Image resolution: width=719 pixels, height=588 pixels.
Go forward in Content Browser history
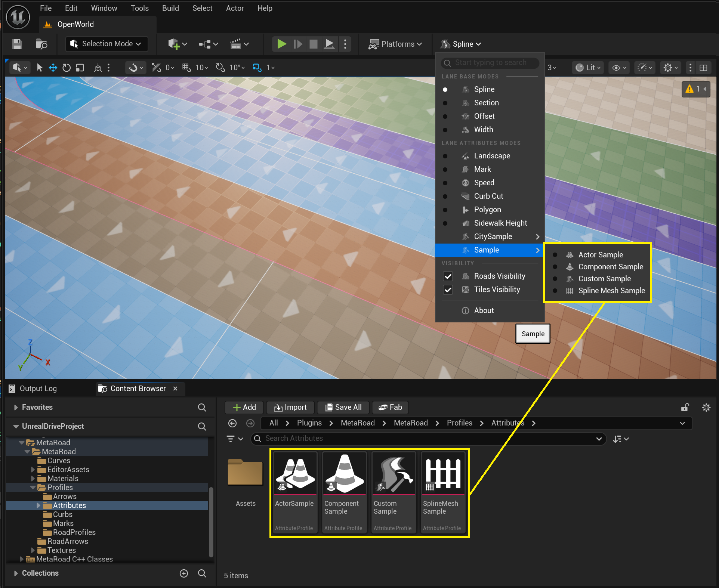[x=250, y=423]
